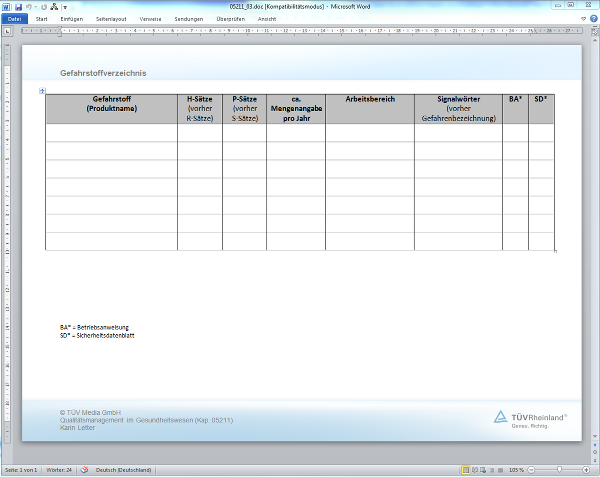
Task: Click the Wörter: 24 word count
Action: pyautogui.click(x=58, y=469)
